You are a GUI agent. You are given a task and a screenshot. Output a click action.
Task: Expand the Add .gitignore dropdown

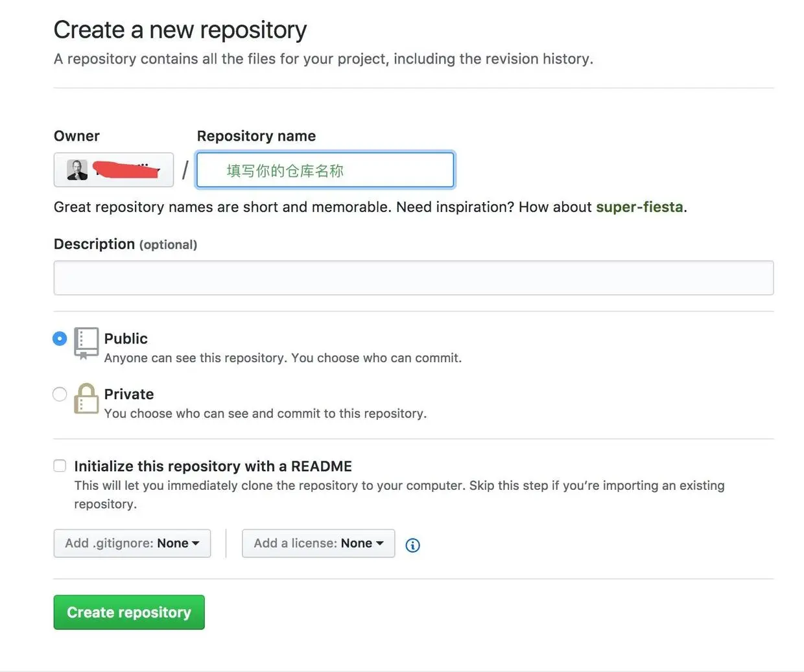pyautogui.click(x=132, y=543)
